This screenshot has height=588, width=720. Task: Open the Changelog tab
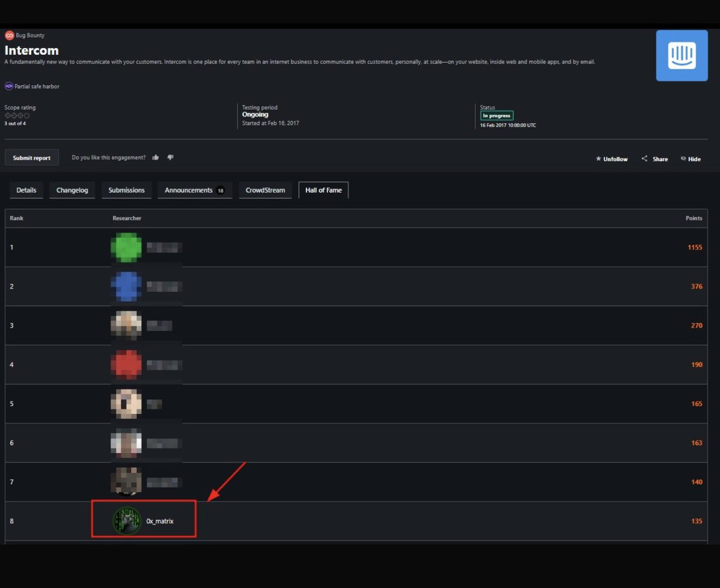pyautogui.click(x=72, y=190)
